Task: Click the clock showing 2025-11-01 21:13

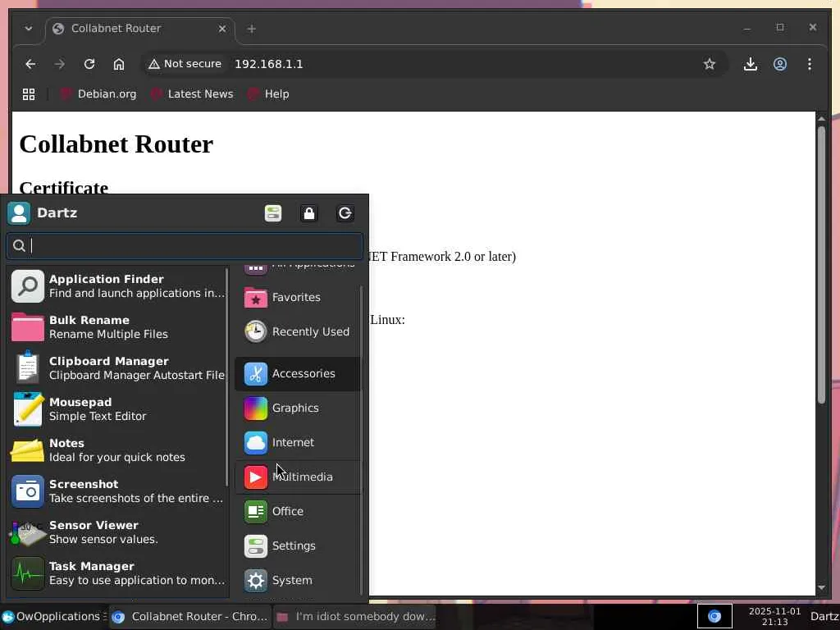Action: click(x=774, y=617)
